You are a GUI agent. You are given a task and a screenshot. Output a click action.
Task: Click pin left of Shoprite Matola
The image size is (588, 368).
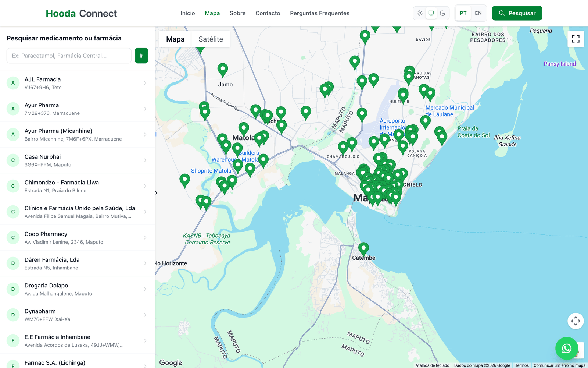click(x=184, y=180)
